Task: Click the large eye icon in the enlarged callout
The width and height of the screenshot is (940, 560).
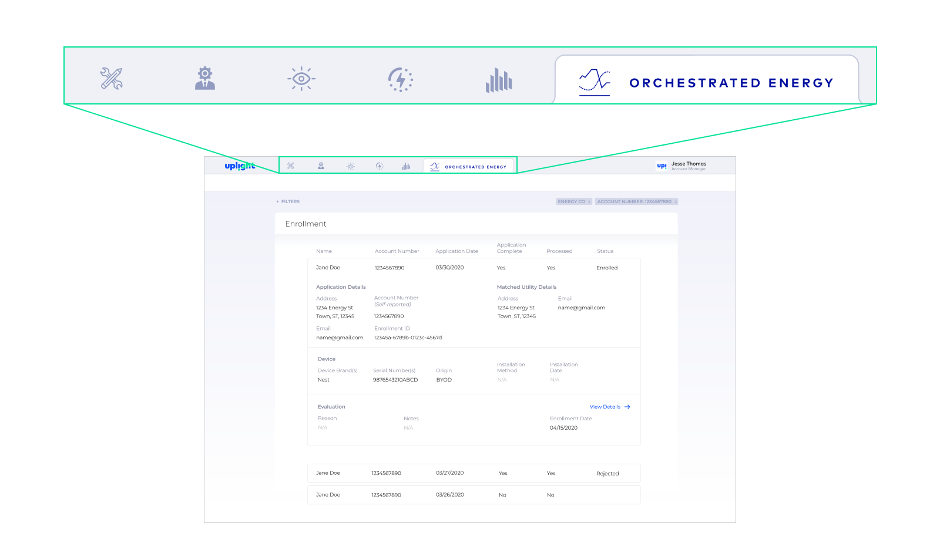Action: click(301, 79)
